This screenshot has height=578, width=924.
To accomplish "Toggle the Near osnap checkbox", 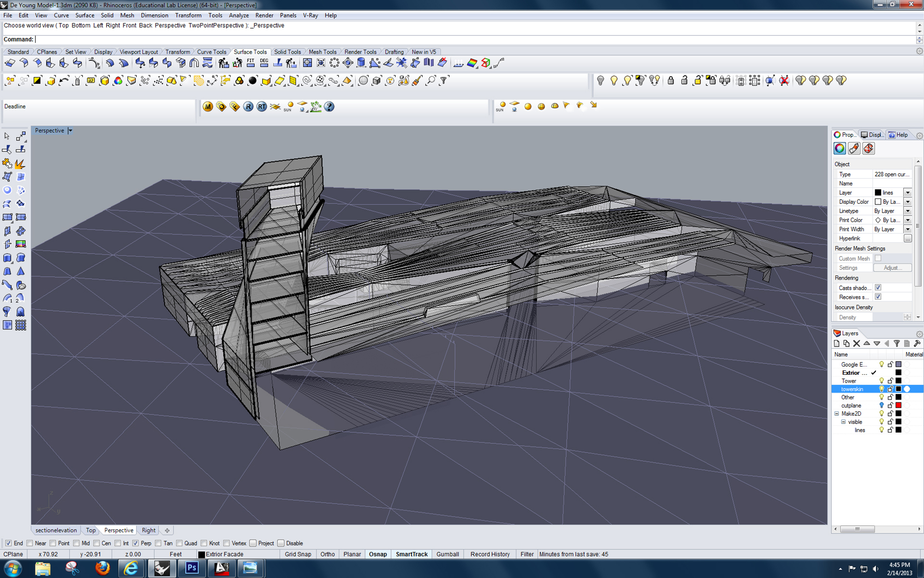I will (30, 543).
